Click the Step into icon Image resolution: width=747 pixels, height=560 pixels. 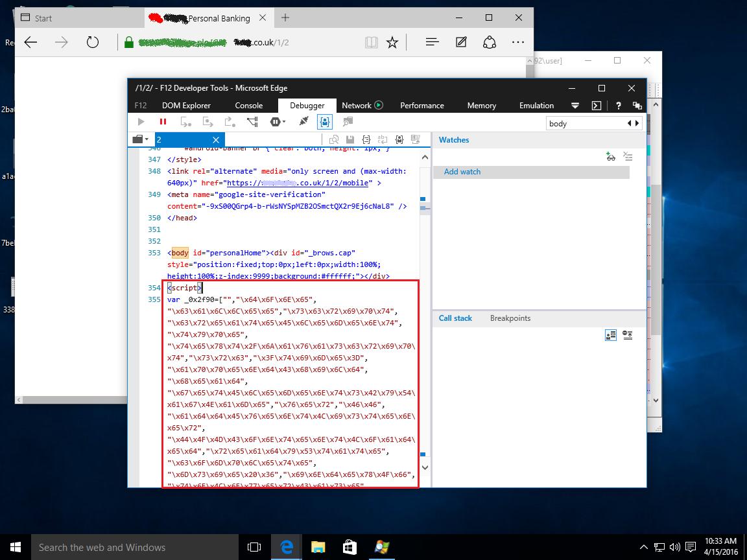(209, 121)
